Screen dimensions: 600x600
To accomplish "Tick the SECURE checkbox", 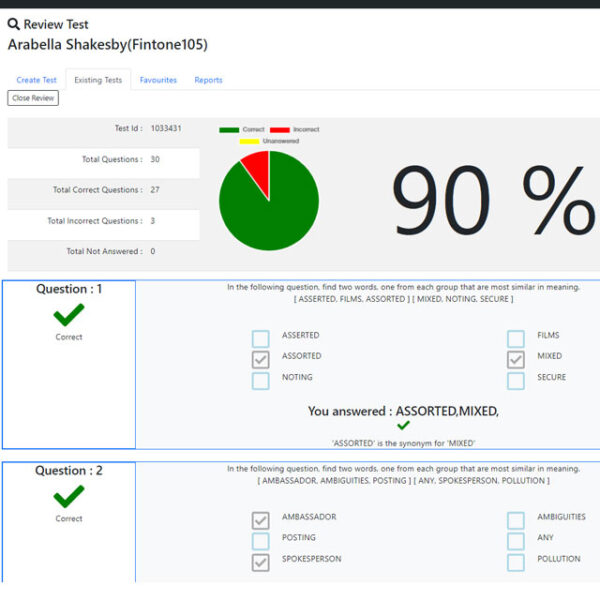I will point(515,380).
